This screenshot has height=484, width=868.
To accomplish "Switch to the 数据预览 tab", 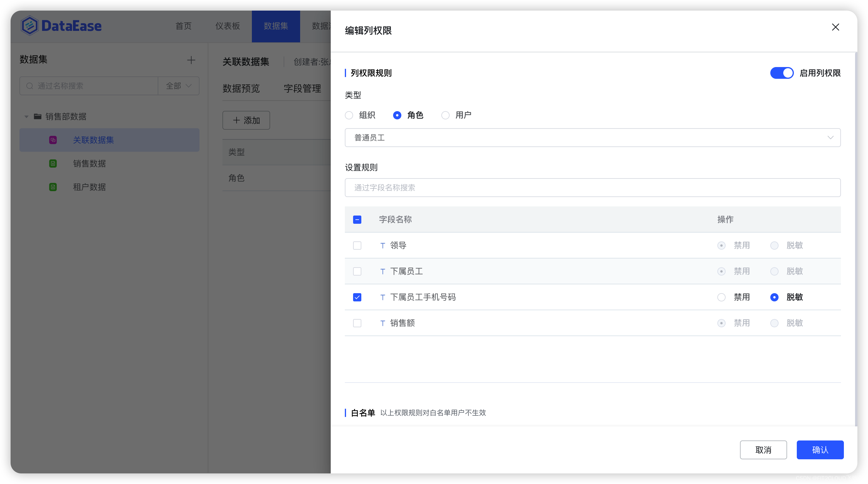I will coord(241,89).
